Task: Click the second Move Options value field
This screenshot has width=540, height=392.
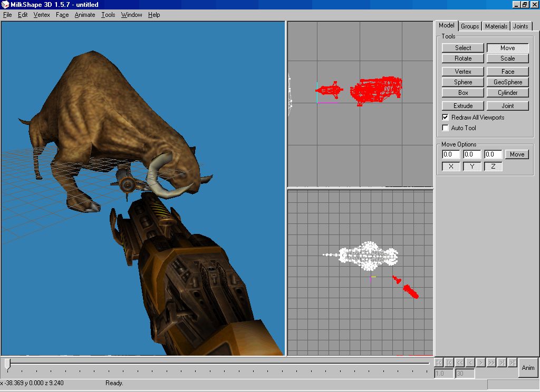Action: click(x=472, y=154)
